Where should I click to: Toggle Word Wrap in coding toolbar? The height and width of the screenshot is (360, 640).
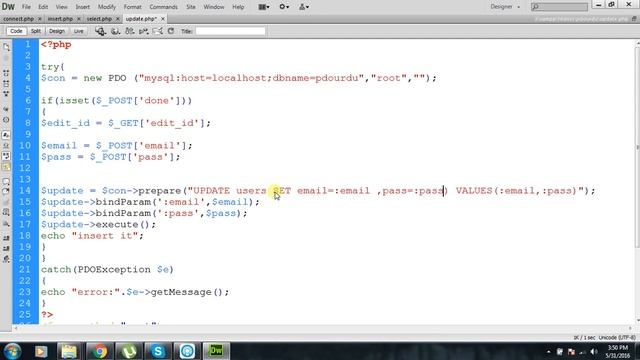(x=6, y=156)
